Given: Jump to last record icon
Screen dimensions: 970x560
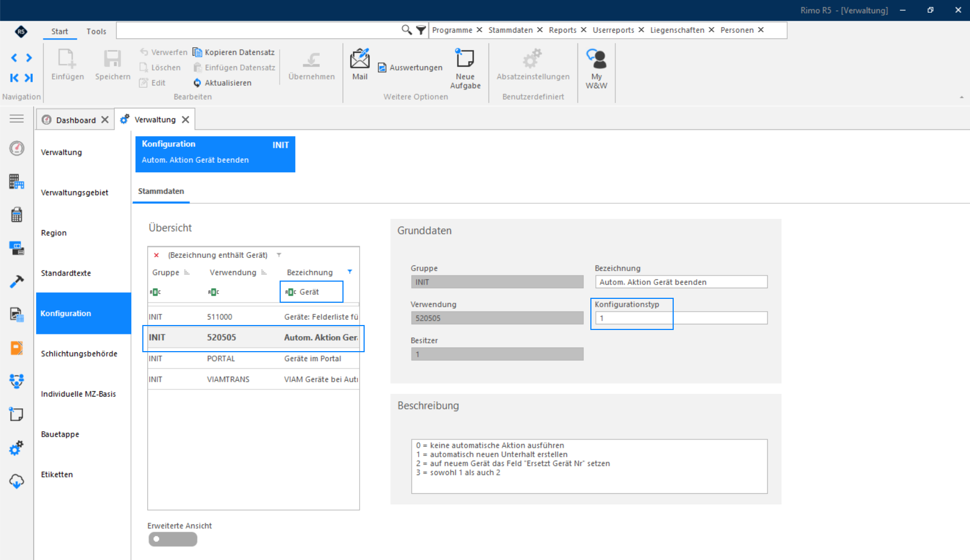Looking at the screenshot, I should tap(29, 78).
